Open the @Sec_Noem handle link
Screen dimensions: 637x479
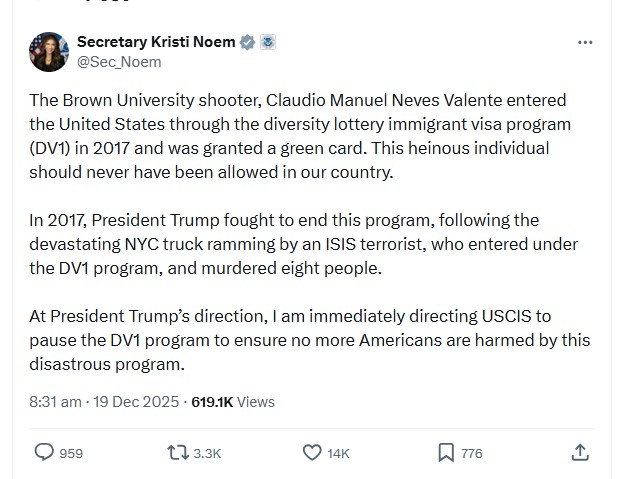[118, 61]
